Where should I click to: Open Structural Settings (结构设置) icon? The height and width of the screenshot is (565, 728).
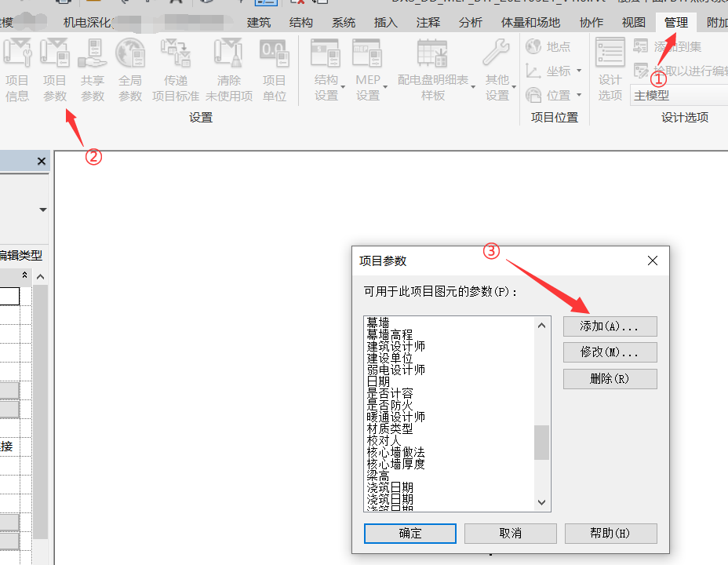[326, 53]
